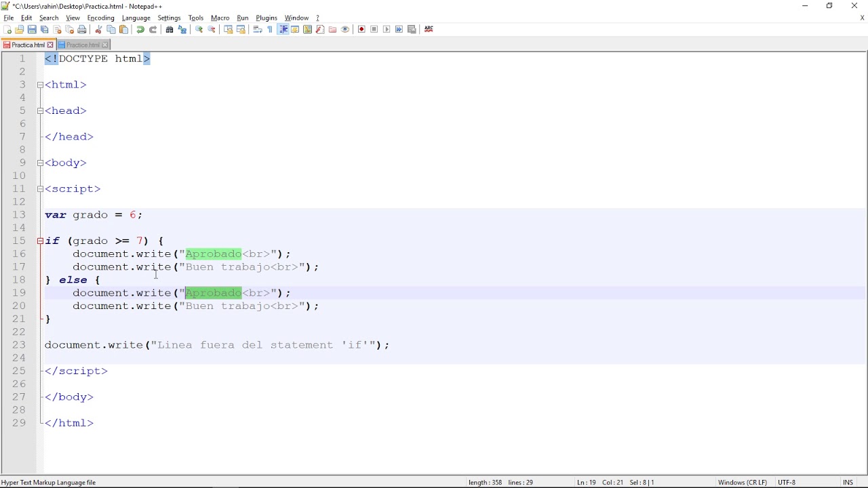Viewport: 868px width, 488px height.
Task: Open the Window menu
Action: [x=296, y=18]
